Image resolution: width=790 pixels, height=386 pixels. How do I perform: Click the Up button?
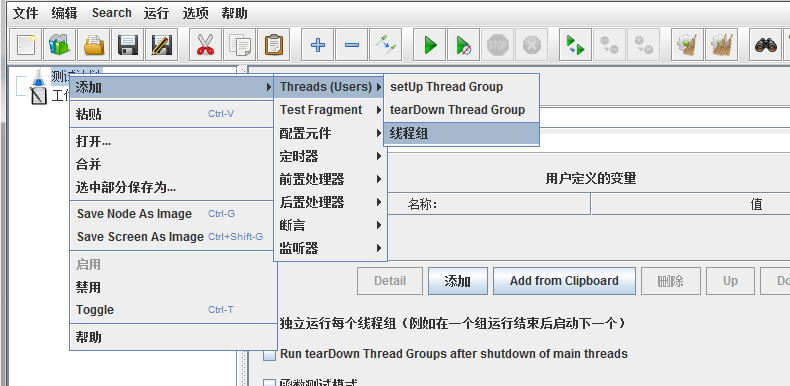(x=730, y=281)
